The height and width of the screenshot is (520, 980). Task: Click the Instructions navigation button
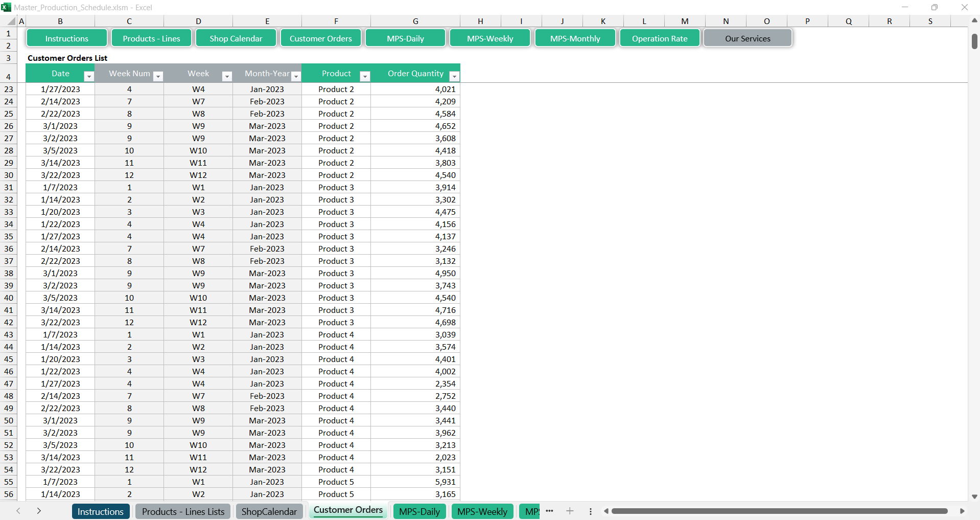click(x=67, y=38)
